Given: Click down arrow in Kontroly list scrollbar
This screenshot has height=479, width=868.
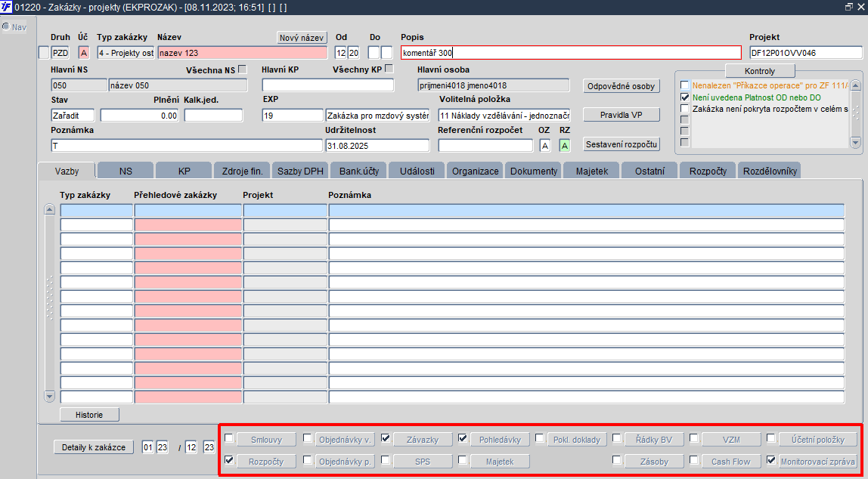Looking at the screenshot, I should (856, 142).
